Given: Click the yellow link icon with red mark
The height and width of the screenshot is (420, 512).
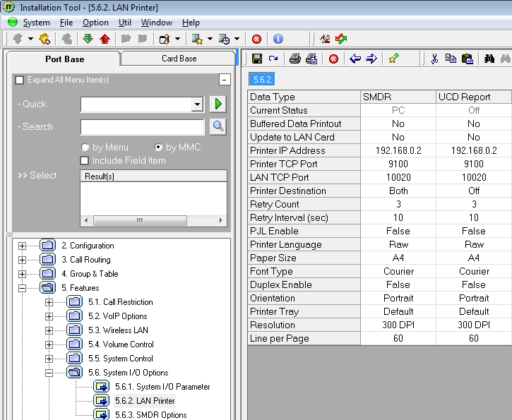Looking at the screenshot, I should coord(44,39).
